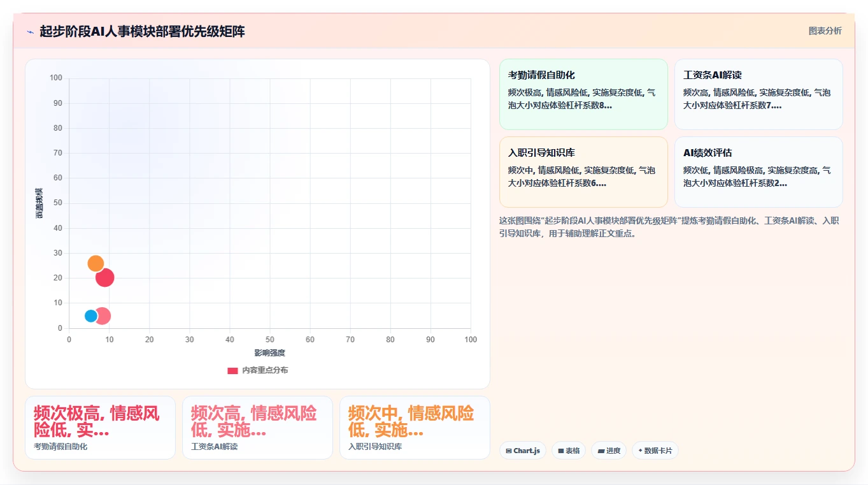This screenshot has height=485, width=868.
Task: Select the small blue bubble on the chart
Action: coord(91,315)
